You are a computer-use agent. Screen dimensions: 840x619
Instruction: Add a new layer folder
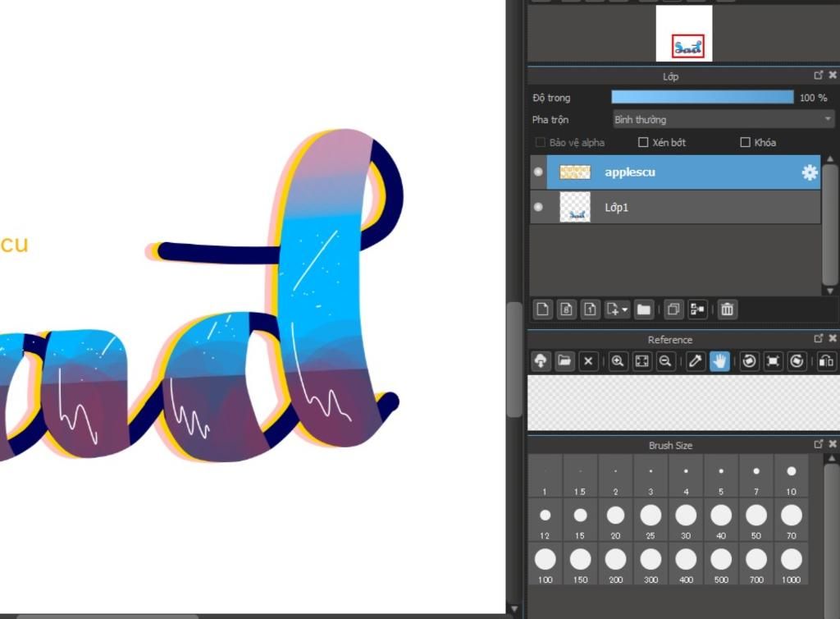(643, 309)
